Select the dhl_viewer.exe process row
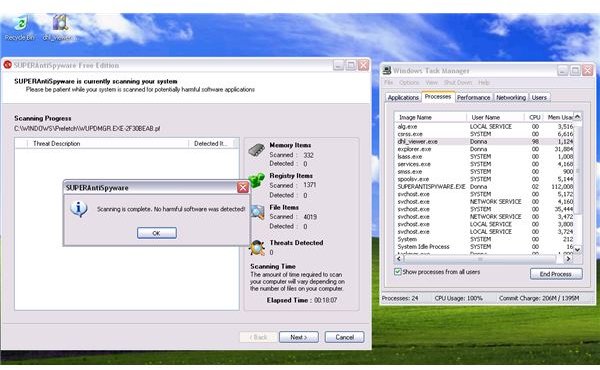This screenshot has height=370, width=600. pos(484,141)
